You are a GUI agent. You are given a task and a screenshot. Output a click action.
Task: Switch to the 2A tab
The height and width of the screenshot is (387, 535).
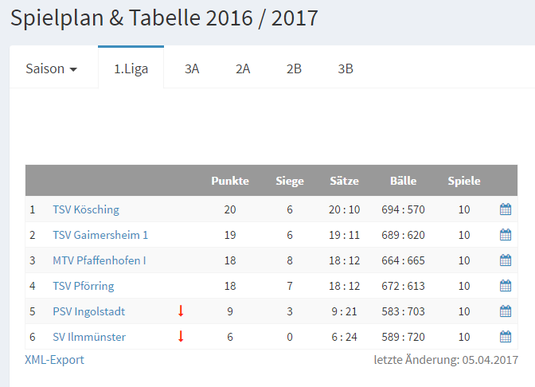243,69
